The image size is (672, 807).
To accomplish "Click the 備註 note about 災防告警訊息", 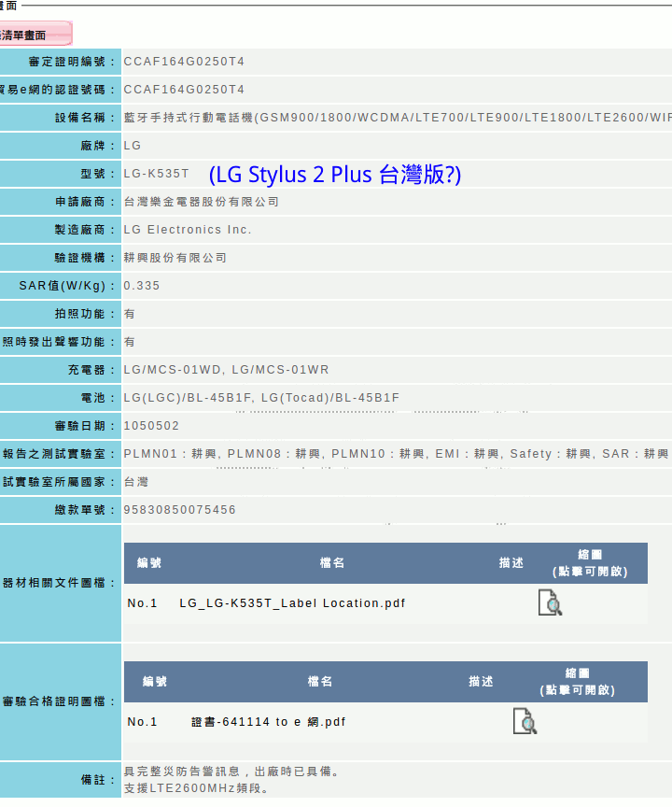I will 231,772.
